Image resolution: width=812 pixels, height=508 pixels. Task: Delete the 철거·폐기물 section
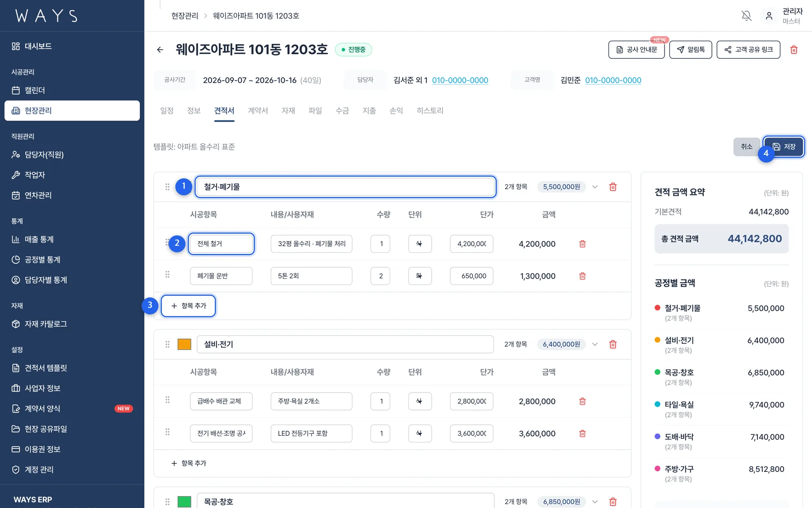pyautogui.click(x=613, y=187)
